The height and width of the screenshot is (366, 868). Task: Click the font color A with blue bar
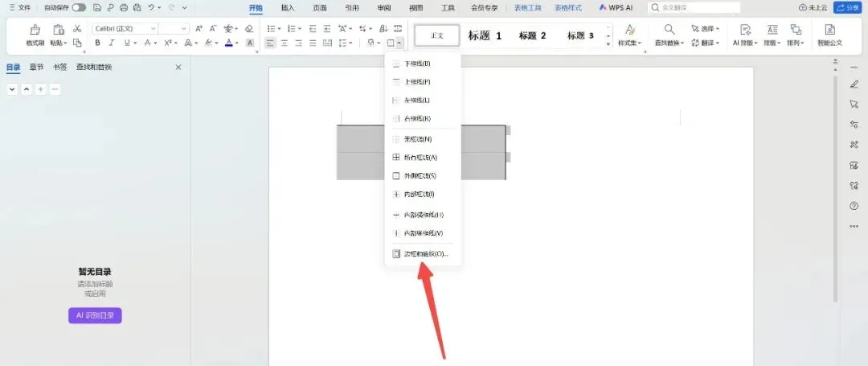point(229,43)
